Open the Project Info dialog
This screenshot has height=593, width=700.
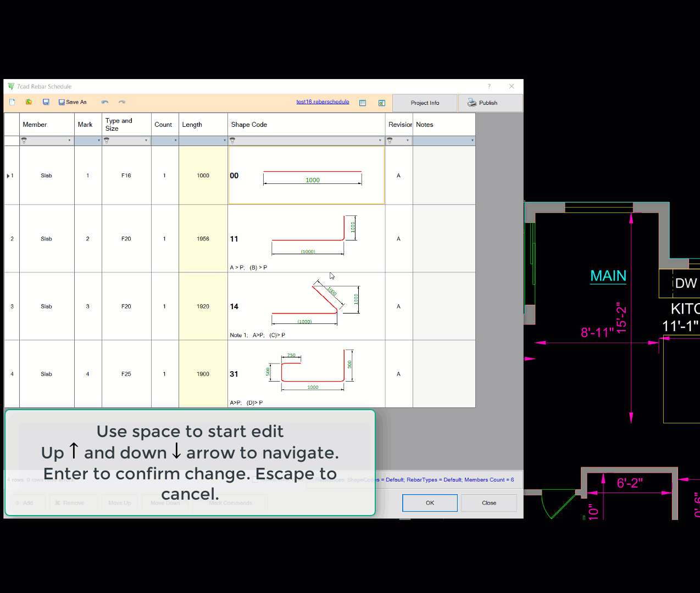tap(425, 103)
